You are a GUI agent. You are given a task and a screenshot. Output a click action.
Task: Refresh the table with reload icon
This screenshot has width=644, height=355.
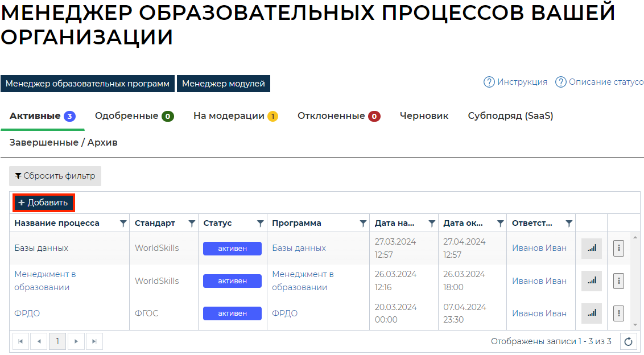628,341
